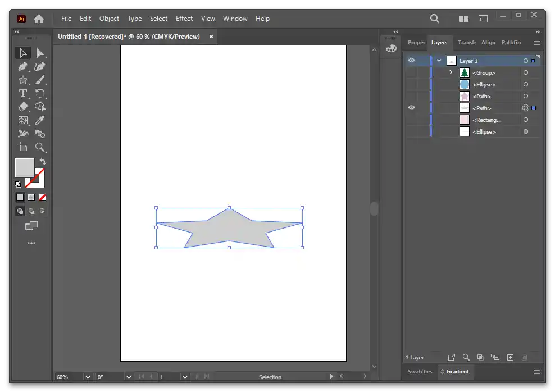Click the Rectangle item thumbnail in Layers
555x392 pixels.
pos(465,120)
